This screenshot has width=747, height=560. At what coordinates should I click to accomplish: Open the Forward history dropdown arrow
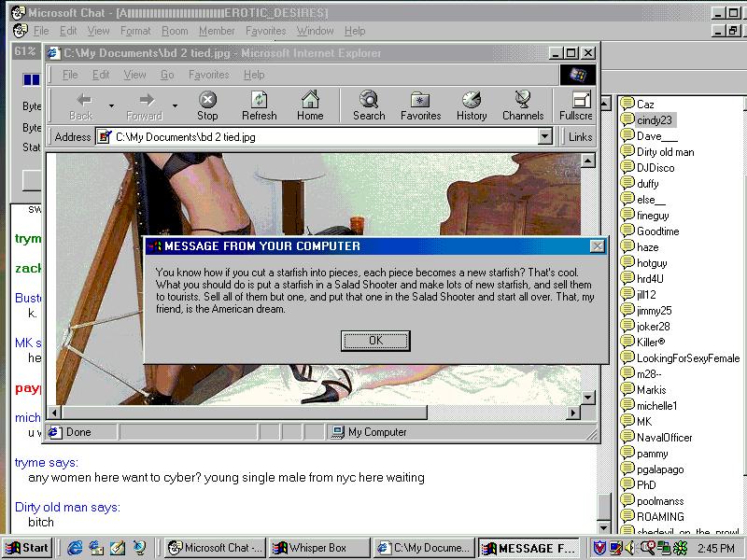point(175,105)
